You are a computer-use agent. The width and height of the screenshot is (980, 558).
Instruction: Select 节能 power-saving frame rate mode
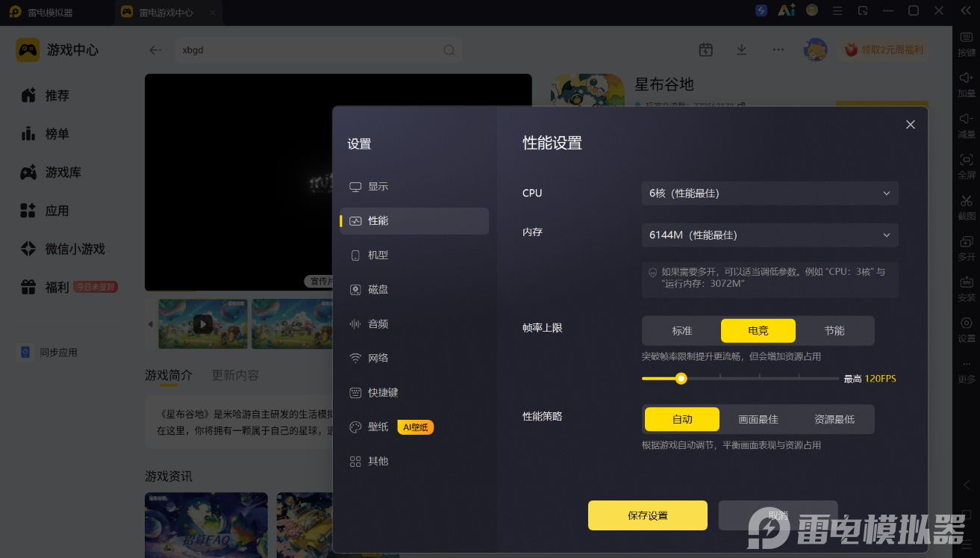tap(834, 330)
